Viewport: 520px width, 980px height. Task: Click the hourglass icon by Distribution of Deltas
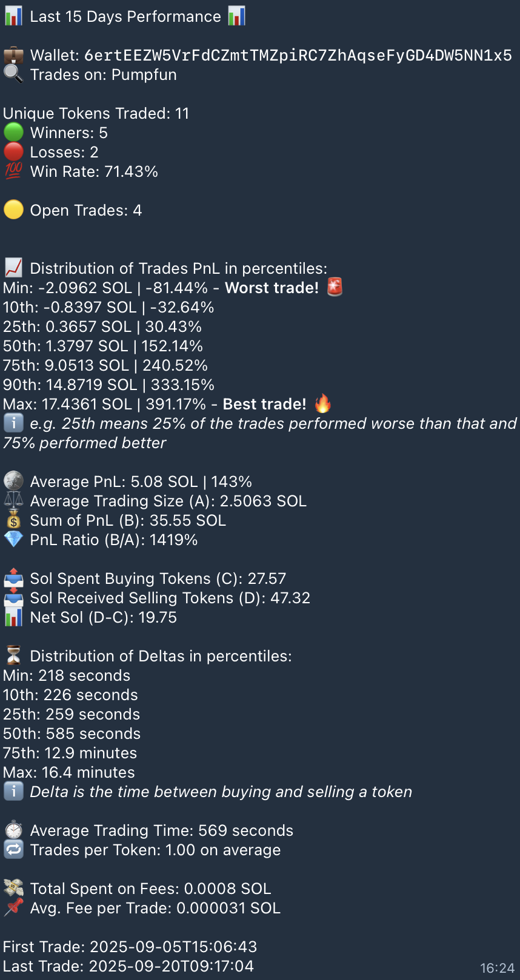coord(13,655)
